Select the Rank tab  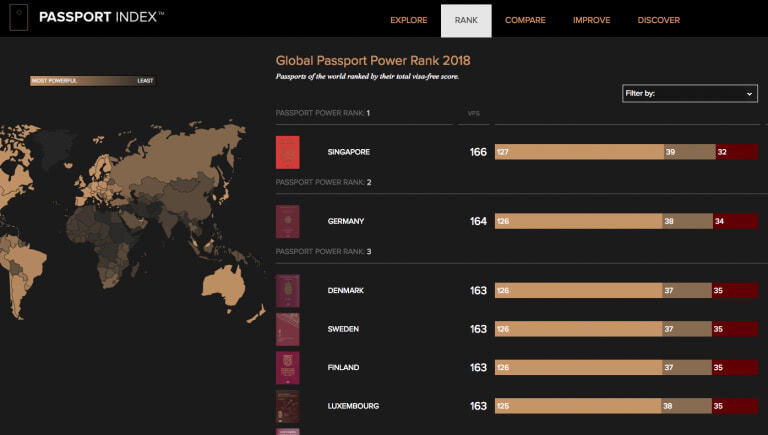tap(466, 20)
